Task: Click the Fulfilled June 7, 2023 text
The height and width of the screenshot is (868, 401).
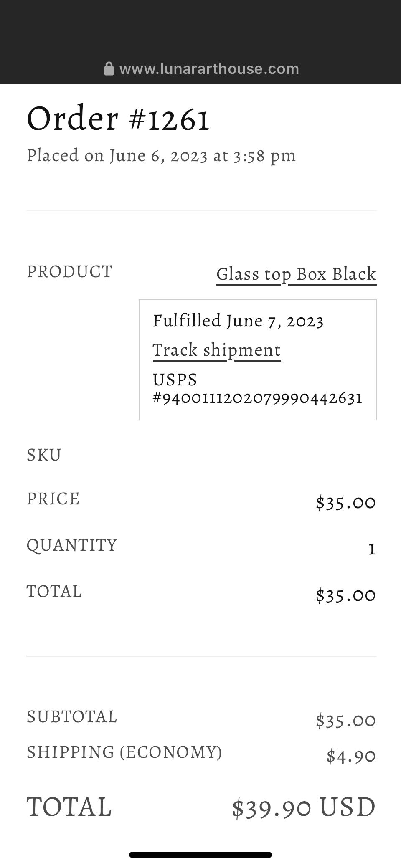Action: click(239, 321)
